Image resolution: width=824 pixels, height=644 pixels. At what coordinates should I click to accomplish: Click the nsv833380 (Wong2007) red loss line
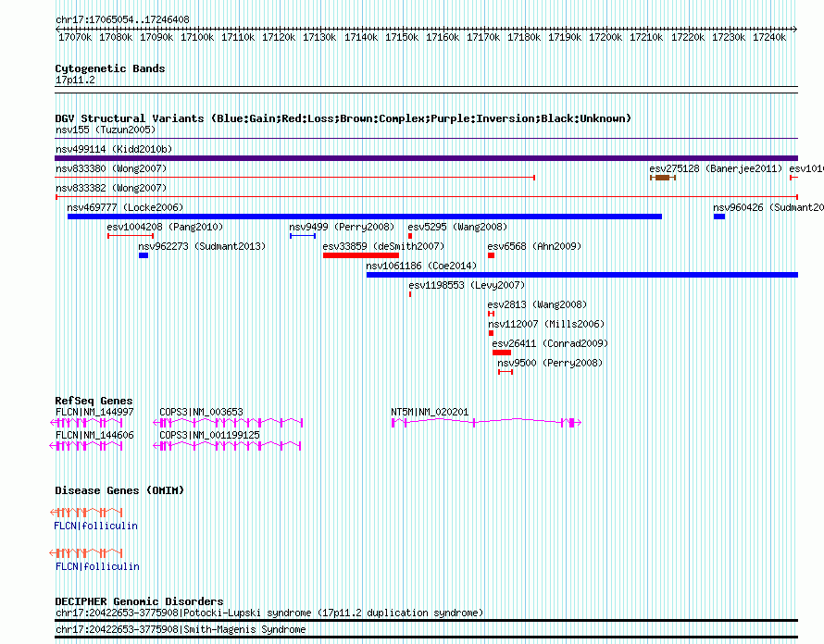294,178
